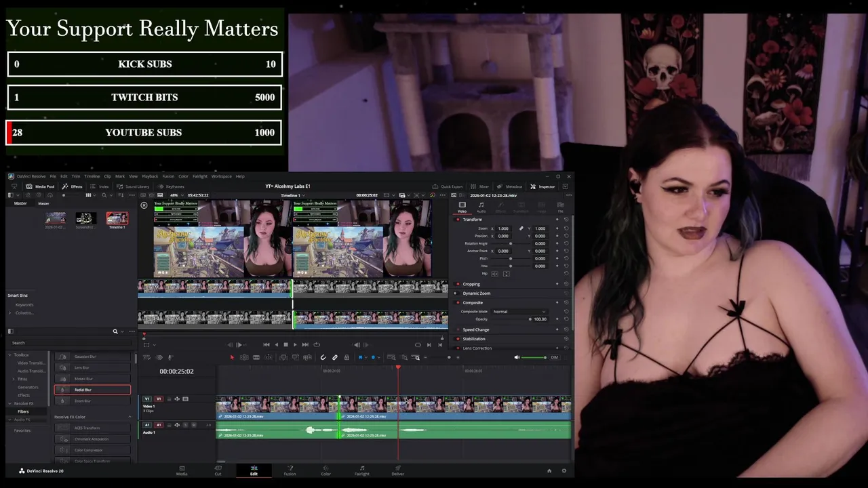Adjust the Opacity slider in Composite
Viewport: 868px width, 488px height.
coord(510,319)
